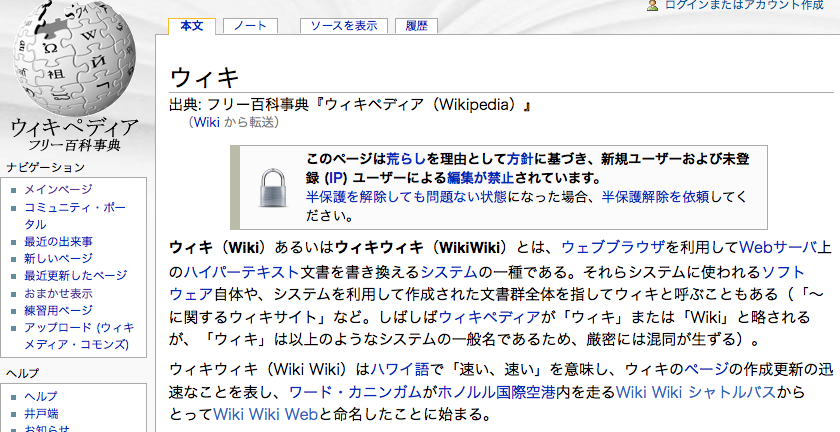Click おまかせ表示 in sidebar
840x432 pixels.
click(58, 293)
